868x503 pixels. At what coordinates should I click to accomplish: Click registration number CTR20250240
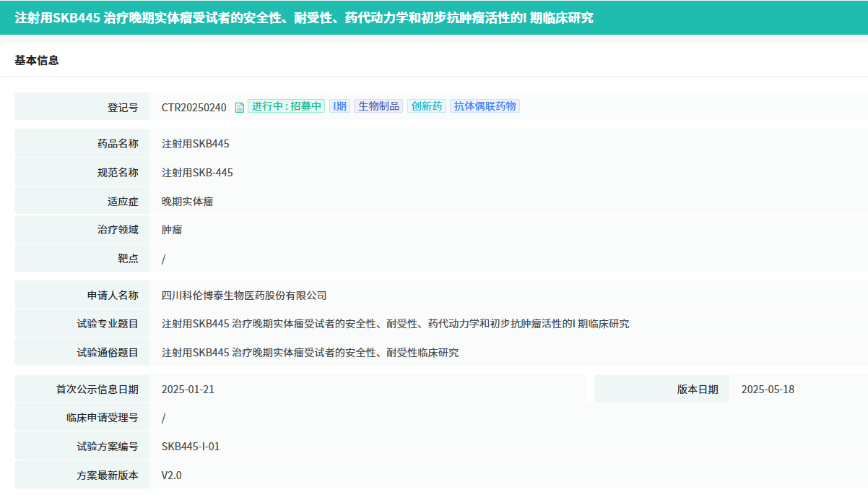(194, 107)
